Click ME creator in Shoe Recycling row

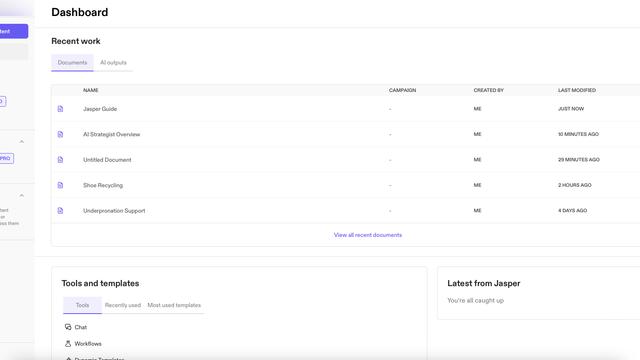tap(478, 185)
